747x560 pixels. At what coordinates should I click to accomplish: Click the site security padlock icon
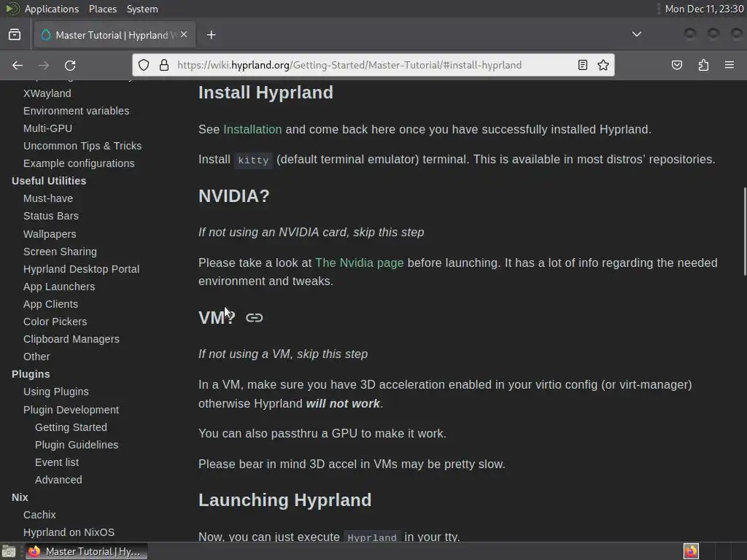coord(164,65)
